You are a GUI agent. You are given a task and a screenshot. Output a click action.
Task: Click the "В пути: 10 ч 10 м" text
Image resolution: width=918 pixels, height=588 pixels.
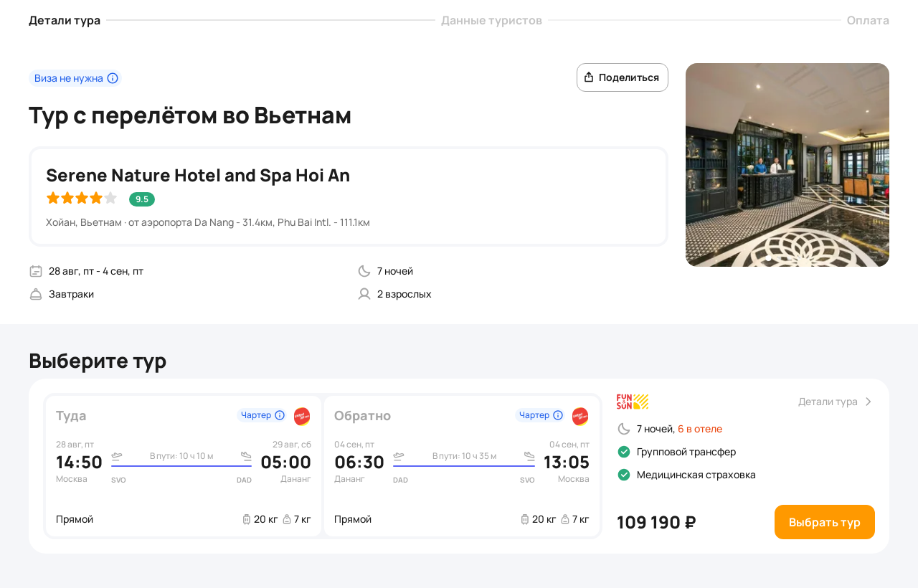point(181,456)
